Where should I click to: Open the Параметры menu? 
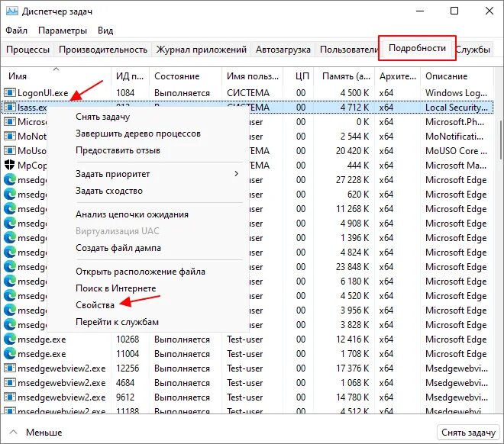(63, 31)
